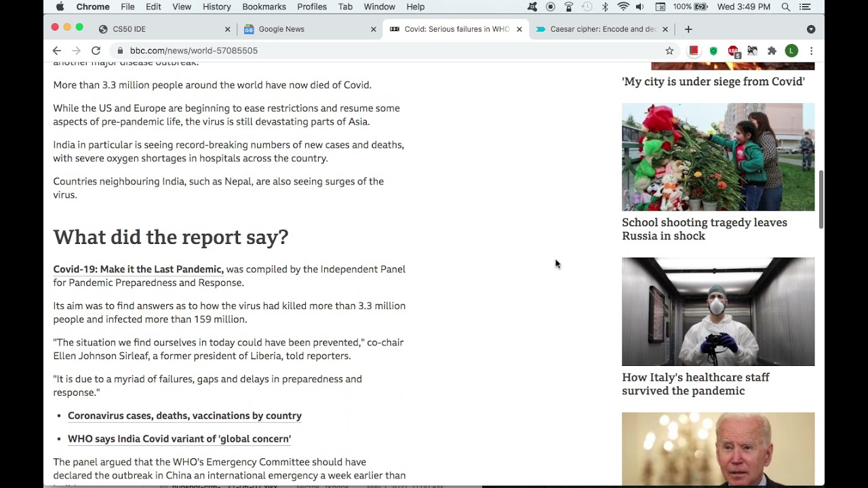This screenshot has width=868, height=488.
Task: Open the red book extension icon
Action: pos(694,51)
